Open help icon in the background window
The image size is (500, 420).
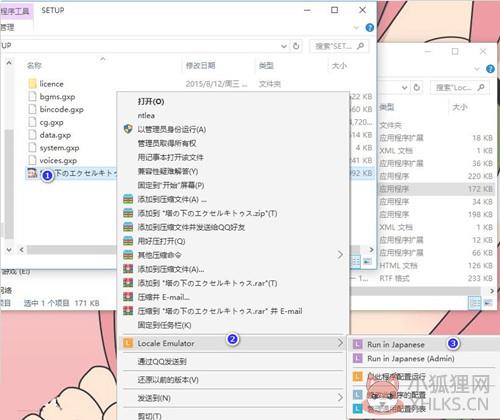(x=490, y=69)
